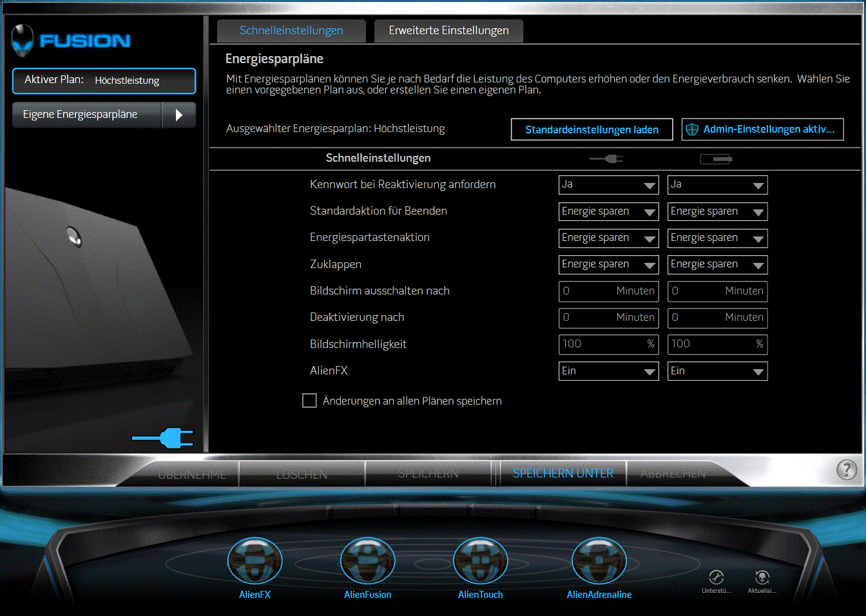
Task: Focus plugged-in 'Deaktivierung nach' minutes field
Action: point(609,318)
